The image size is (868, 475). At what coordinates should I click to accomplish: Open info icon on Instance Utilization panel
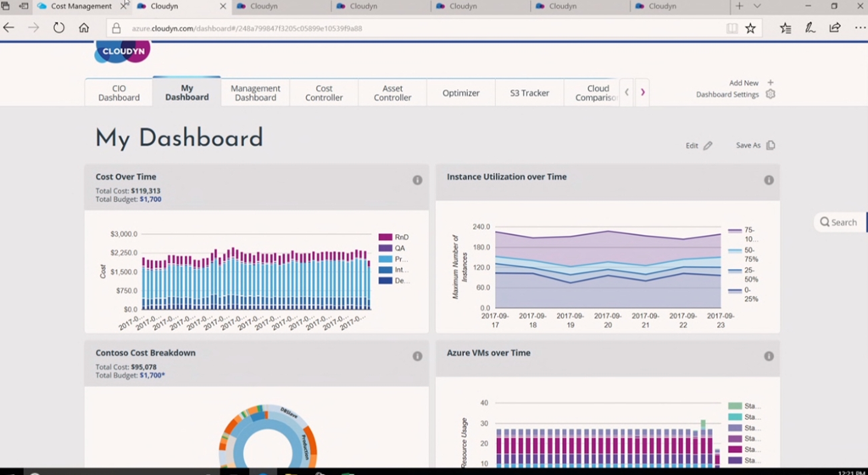click(x=769, y=180)
